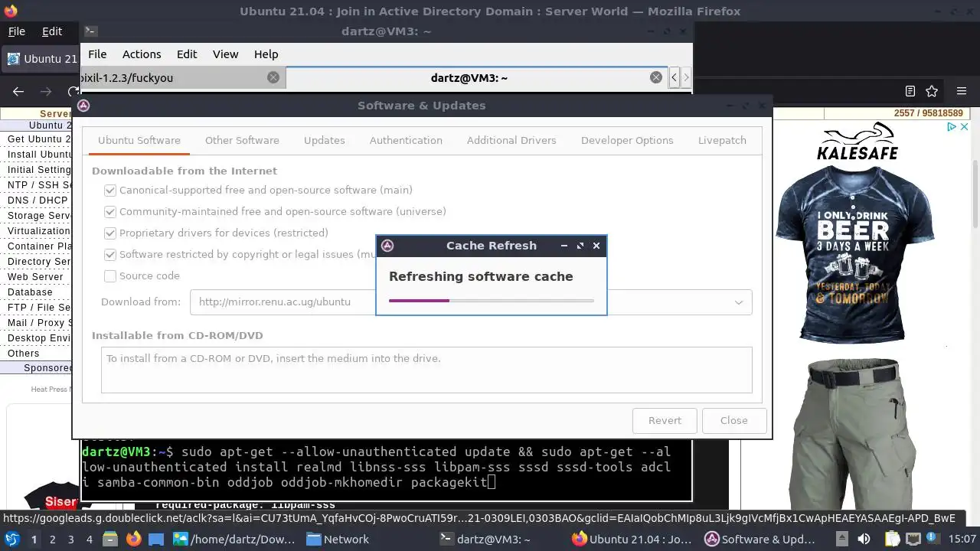Toggle the Proprietary drivers (restricted) checkbox
This screenshot has height=551, width=980.
click(110, 233)
